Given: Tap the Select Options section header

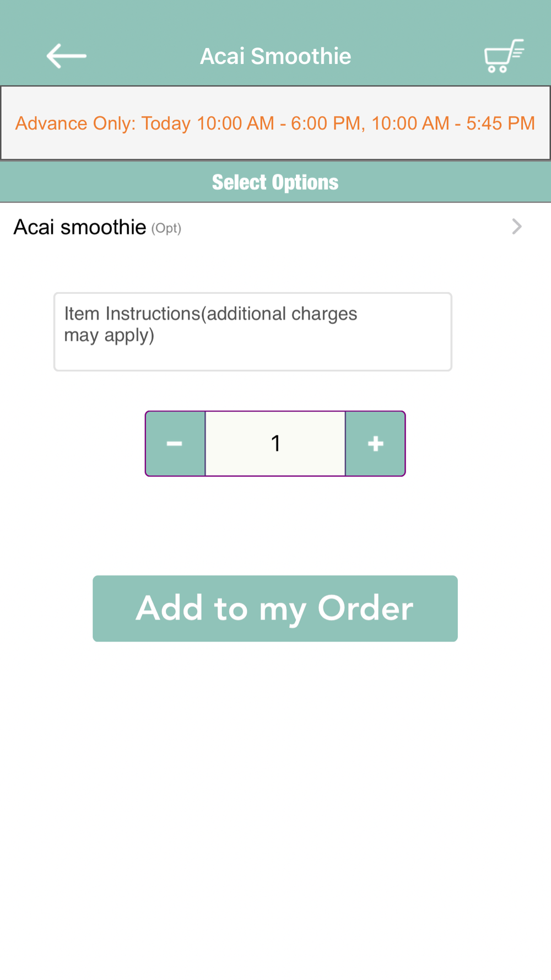Looking at the screenshot, I should pyautogui.click(x=275, y=182).
